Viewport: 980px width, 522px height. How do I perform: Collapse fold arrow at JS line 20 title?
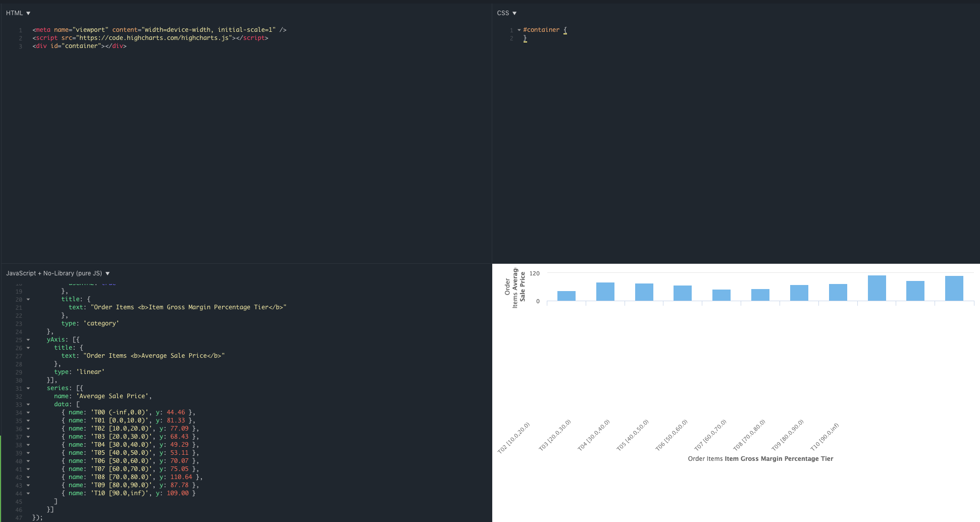(x=28, y=300)
